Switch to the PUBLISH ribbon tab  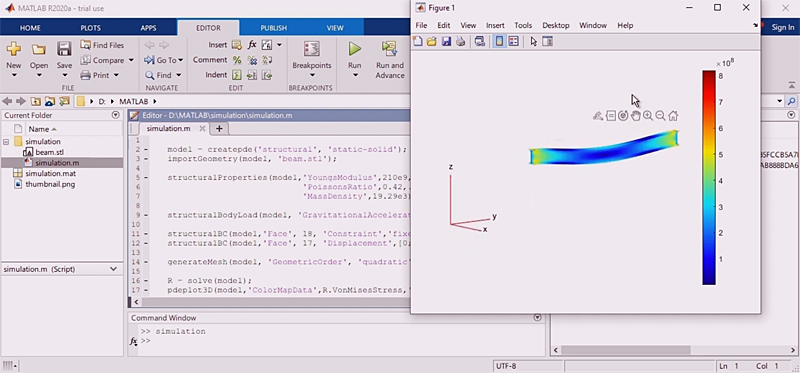click(273, 28)
